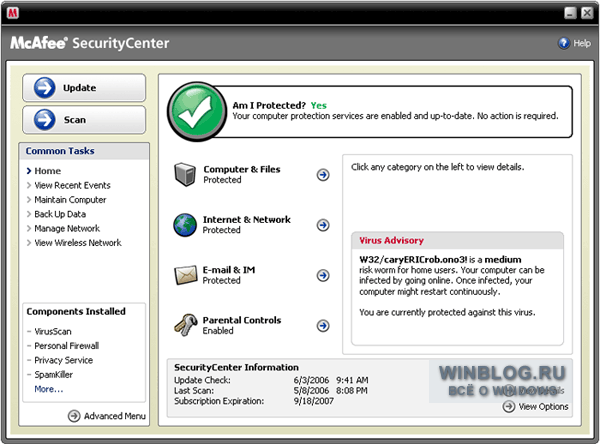Click the More... link under components
Viewport: 600px width, 444px height.
pyautogui.click(x=49, y=389)
